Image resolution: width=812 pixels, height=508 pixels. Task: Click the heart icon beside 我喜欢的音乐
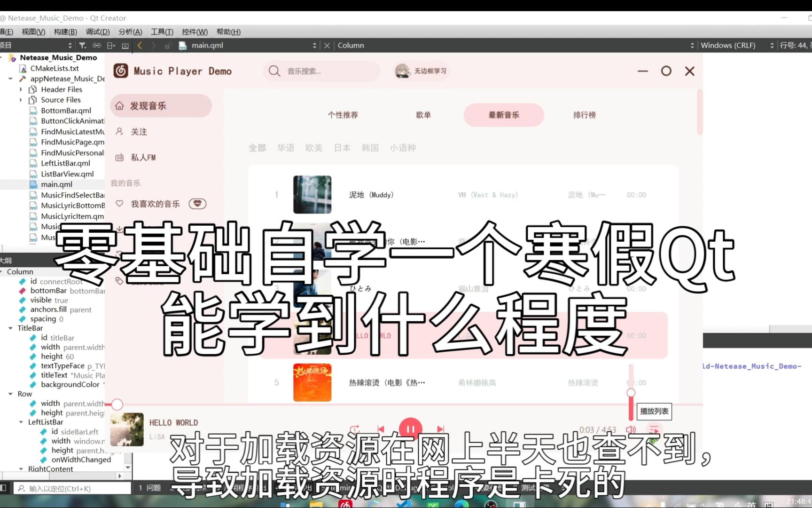click(x=119, y=204)
